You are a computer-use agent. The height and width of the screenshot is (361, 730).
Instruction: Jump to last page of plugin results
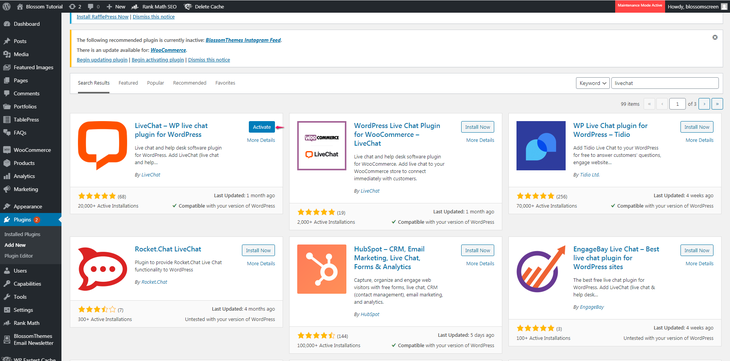click(717, 104)
